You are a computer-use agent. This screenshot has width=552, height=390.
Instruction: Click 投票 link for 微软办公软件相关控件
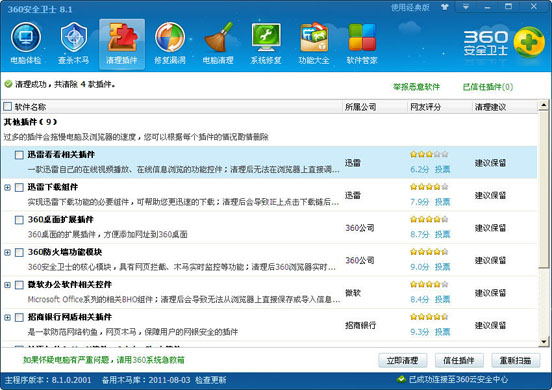coord(443,300)
